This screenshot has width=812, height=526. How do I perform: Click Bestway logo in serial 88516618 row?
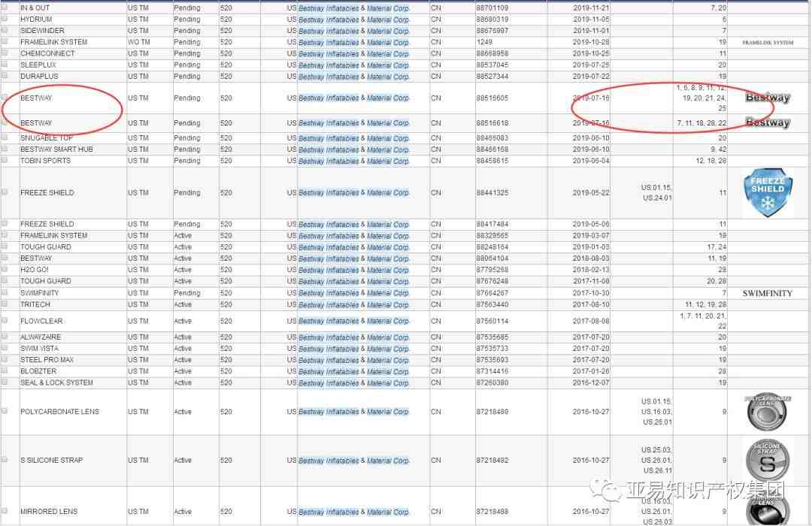click(x=768, y=122)
